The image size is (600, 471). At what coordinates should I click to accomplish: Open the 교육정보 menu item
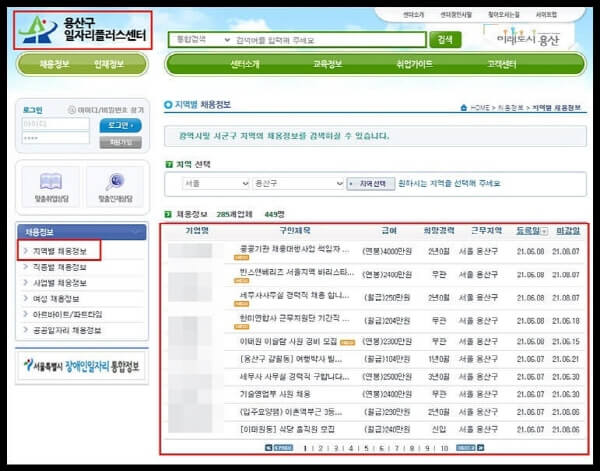pos(328,64)
